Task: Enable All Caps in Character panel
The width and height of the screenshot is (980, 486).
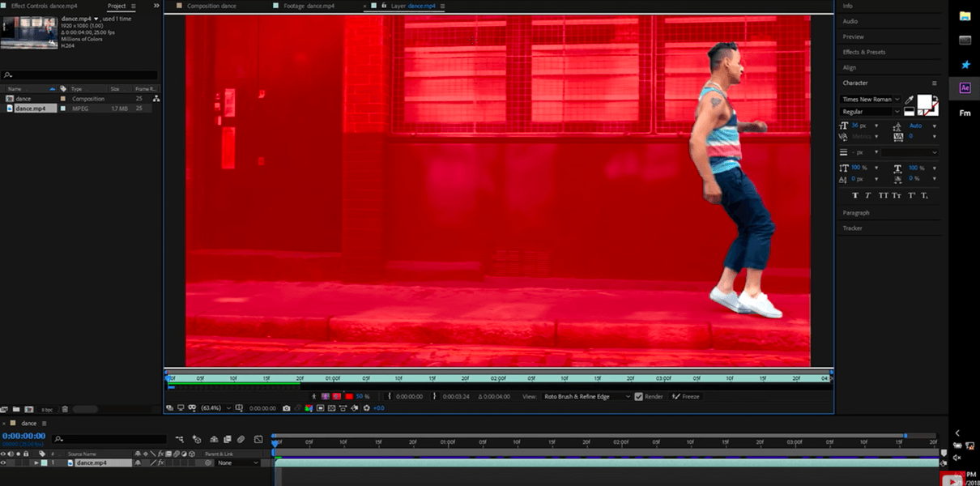Action: point(884,195)
